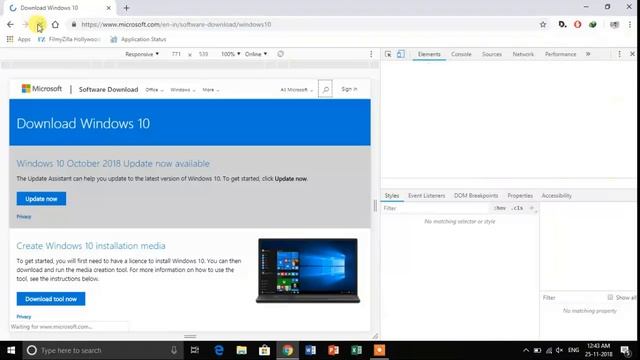Image resolution: width=640 pixels, height=360 pixels.
Task: Open Excel from taskbar
Action: coord(356,350)
